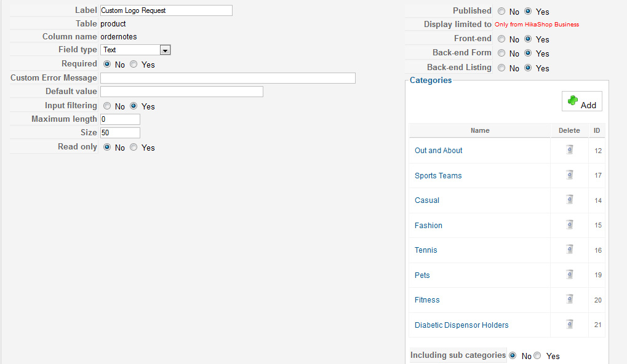Delete the Out and About category
This screenshot has width=627, height=364.
point(570,150)
